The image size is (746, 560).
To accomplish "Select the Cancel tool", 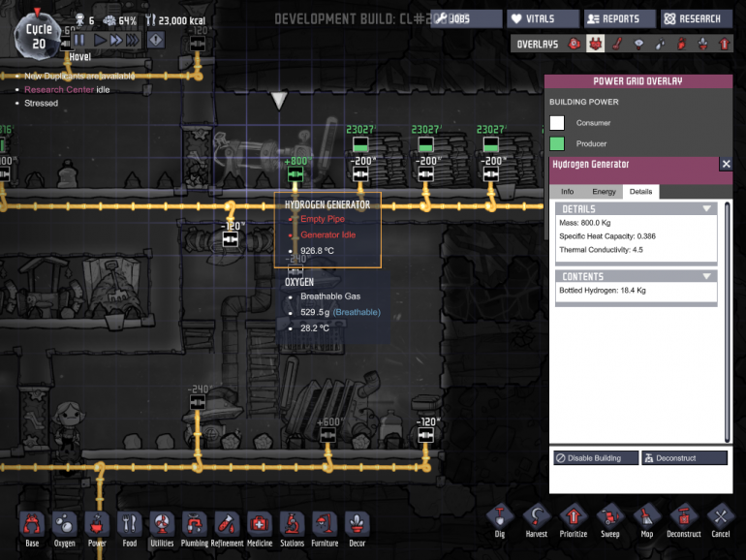I will point(720,520).
